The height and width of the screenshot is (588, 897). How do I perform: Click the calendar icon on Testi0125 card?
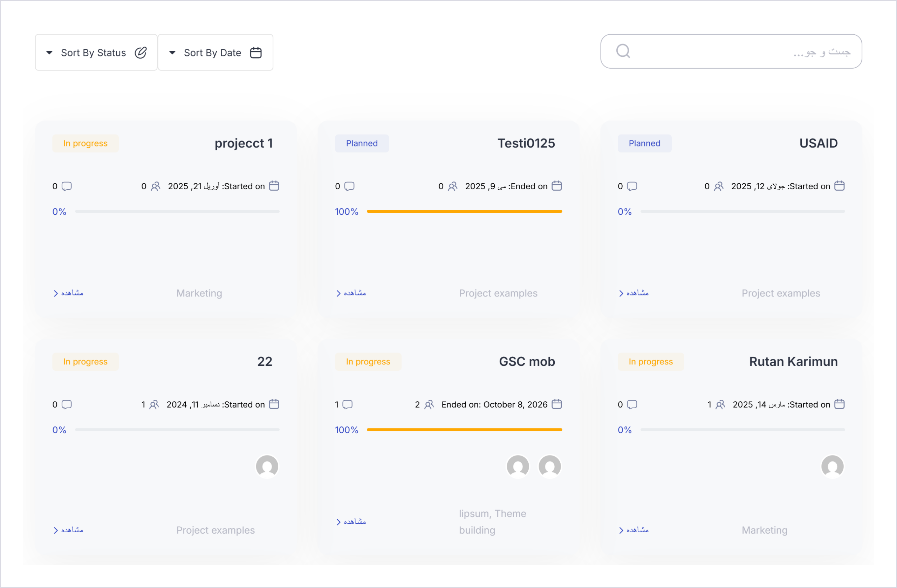pos(557,186)
